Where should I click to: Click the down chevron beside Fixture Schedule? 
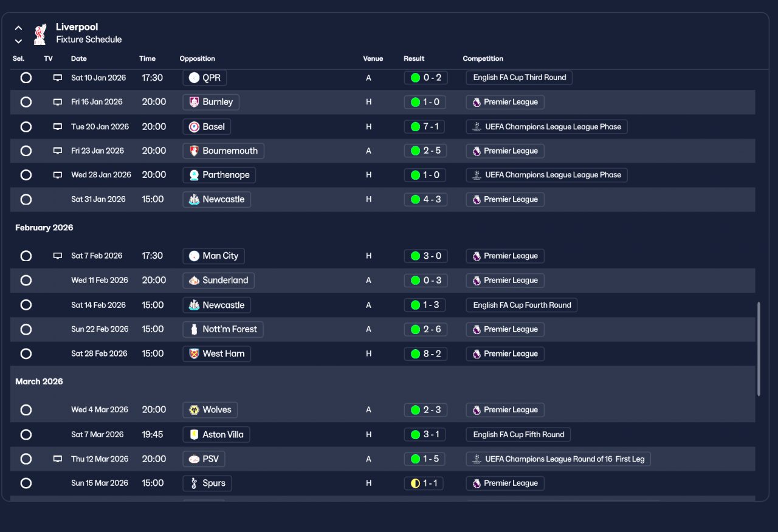pos(19,41)
